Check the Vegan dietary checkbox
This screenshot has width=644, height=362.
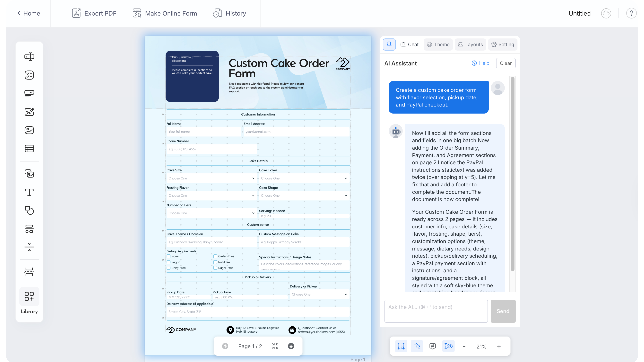[x=169, y=262]
